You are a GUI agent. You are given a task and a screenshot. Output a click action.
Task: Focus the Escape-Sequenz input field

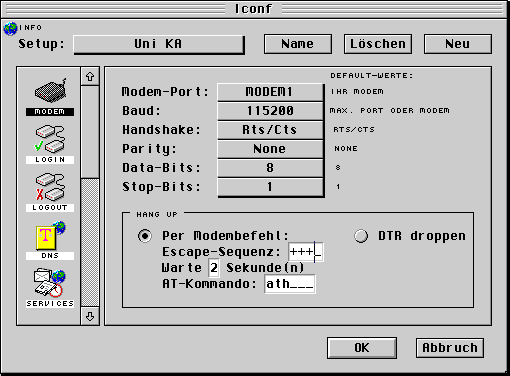tap(306, 252)
